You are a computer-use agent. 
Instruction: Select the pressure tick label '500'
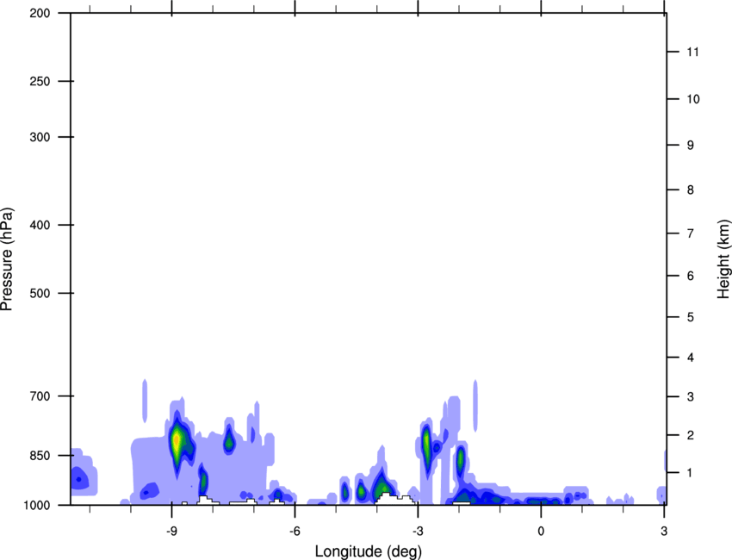(40, 293)
